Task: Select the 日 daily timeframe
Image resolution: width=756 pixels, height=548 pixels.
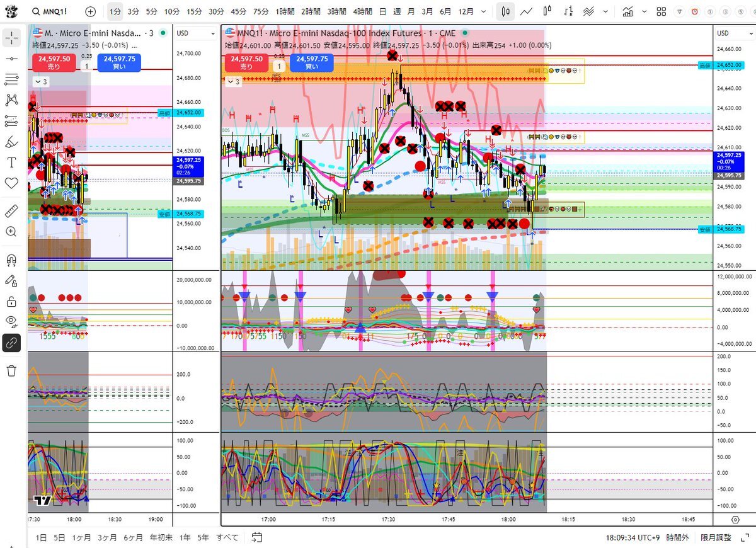Action: pos(382,11)
